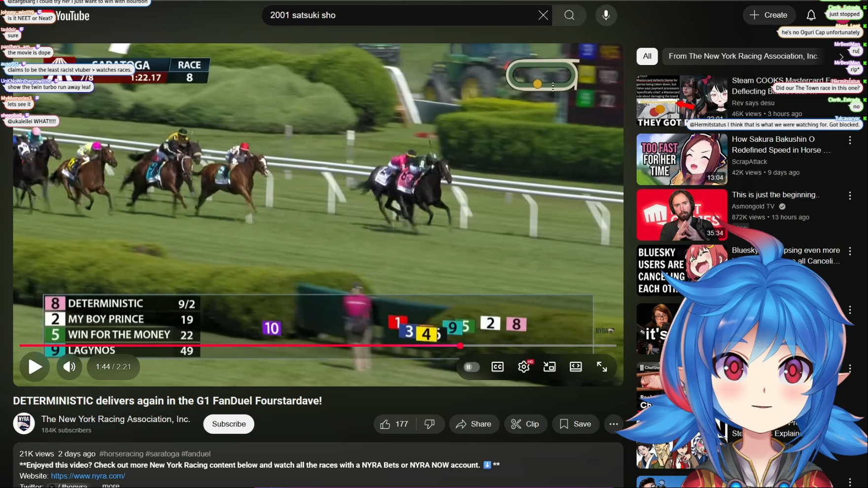The height and width of the screenshot is (488, 868).
Task: Like the video with thumbs up
Action: pyautogui.click(x=394, y=424)
